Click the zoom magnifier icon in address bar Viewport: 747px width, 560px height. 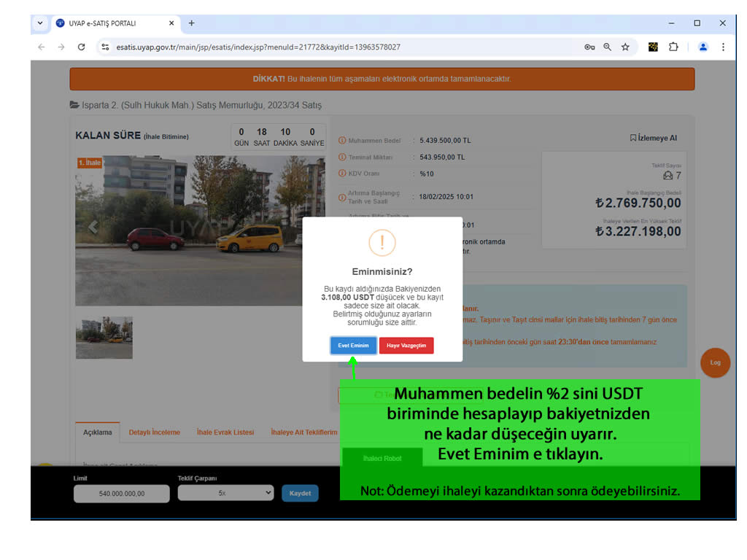pos(608,47)
